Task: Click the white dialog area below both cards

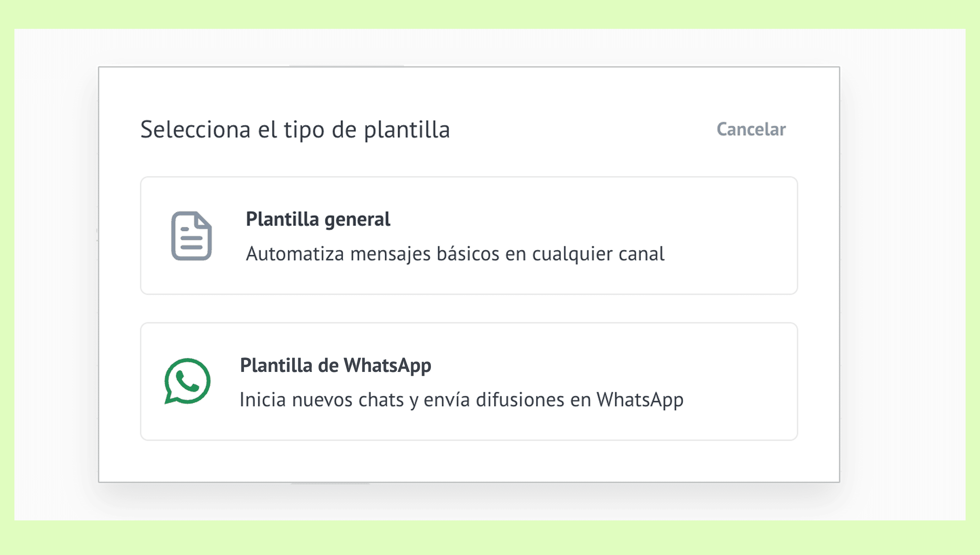Action: coord(469,461)
